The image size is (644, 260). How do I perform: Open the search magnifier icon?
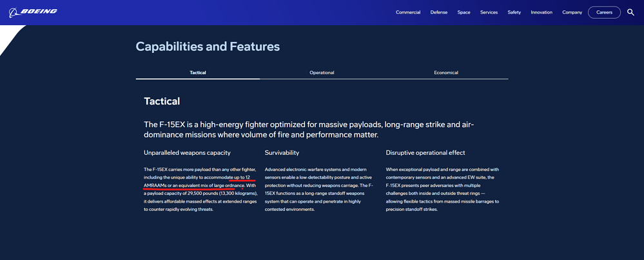coord(630,12)
